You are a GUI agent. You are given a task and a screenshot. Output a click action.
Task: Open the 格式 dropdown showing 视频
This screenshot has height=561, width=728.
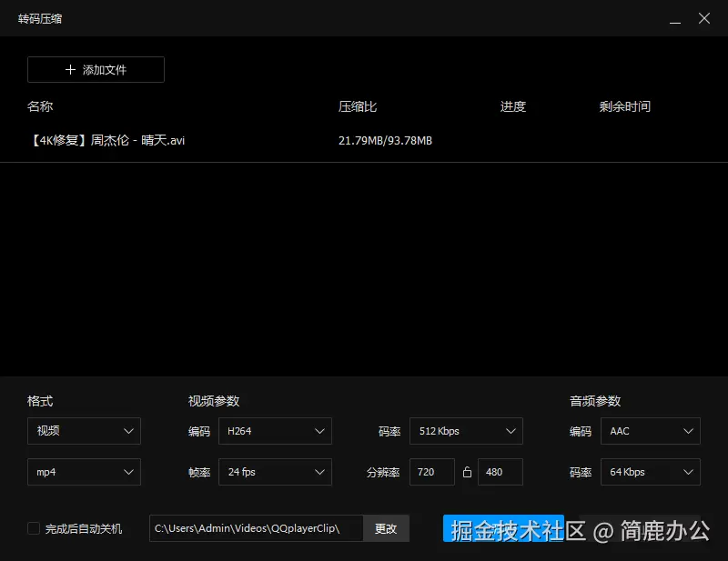point(84,431)
